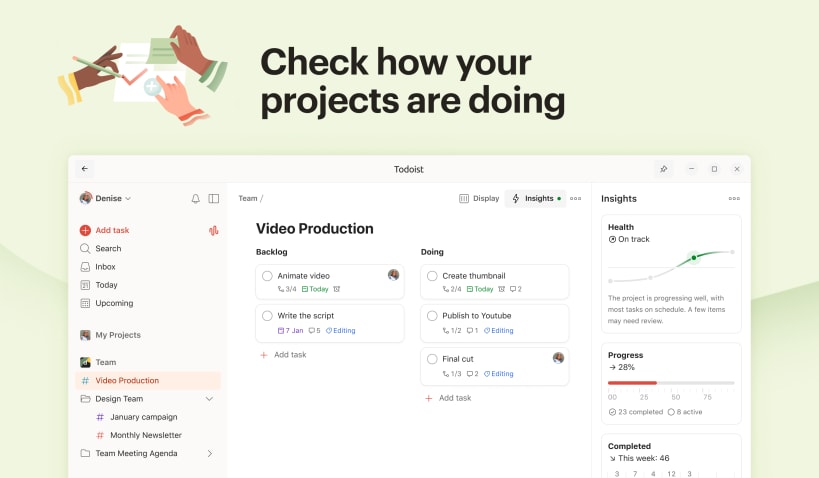Toggle the sidebar layout icon

click(x=214, y=199)
